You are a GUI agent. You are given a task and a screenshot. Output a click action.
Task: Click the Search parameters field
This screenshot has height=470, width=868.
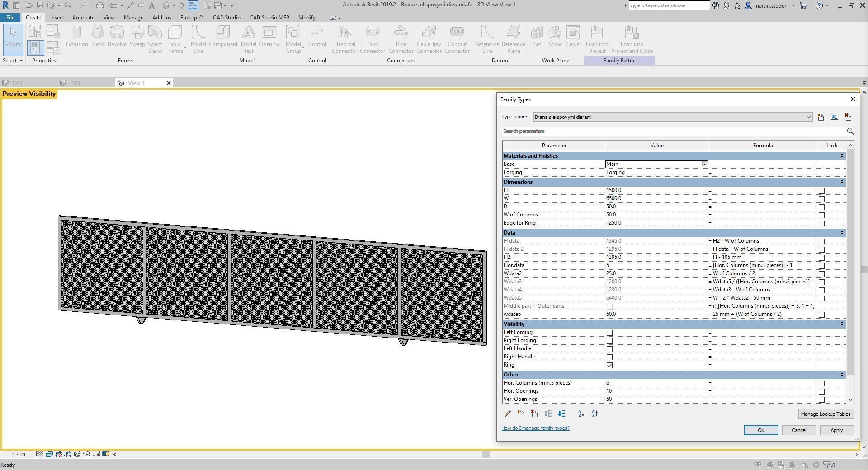[x=674, y=131]
